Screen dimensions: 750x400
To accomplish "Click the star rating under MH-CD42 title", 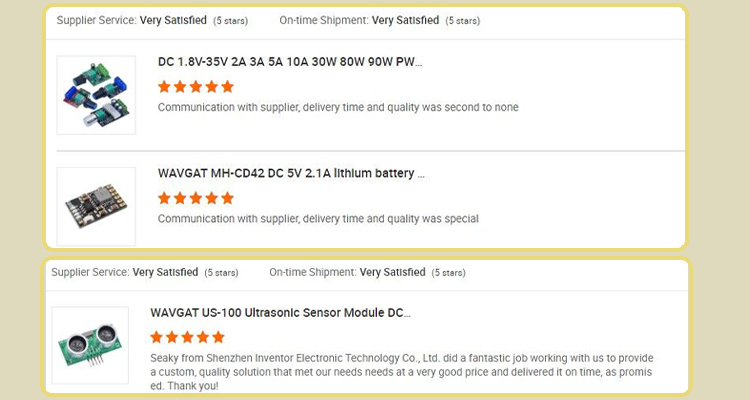I will [x=196, y=199].
